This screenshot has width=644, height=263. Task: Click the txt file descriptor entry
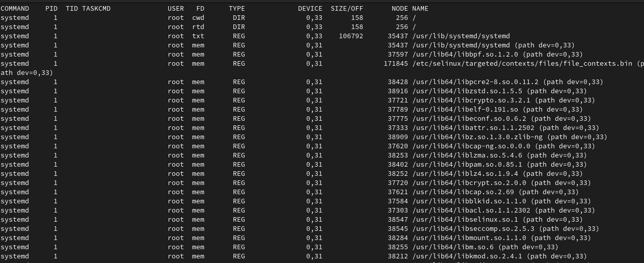pyautogui.click(x=198, y=36)
